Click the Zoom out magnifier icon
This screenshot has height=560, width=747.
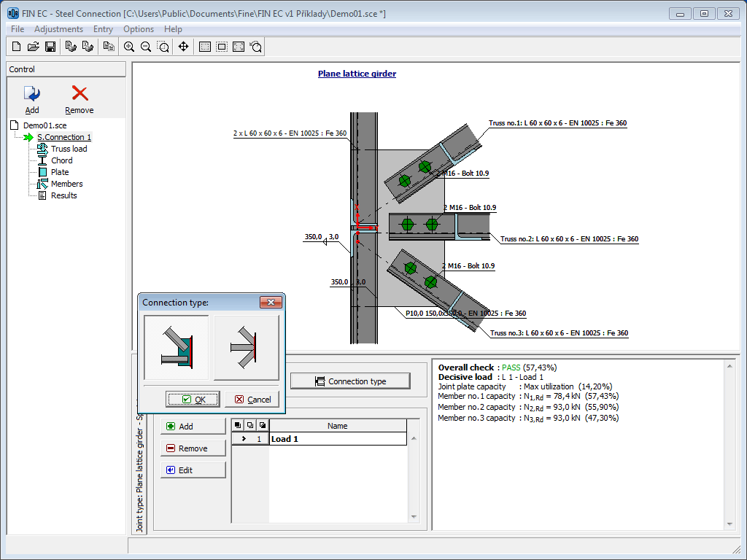pyautogui.click(x=146, y=47)
